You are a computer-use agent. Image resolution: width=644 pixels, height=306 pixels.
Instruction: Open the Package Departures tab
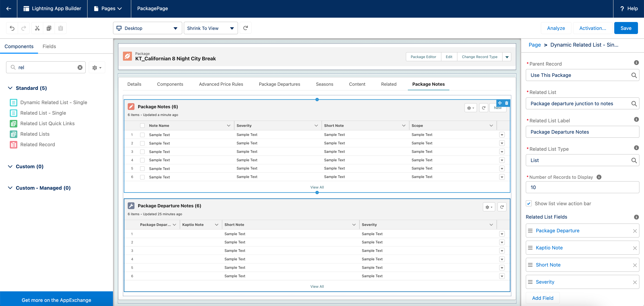point(279,84)
